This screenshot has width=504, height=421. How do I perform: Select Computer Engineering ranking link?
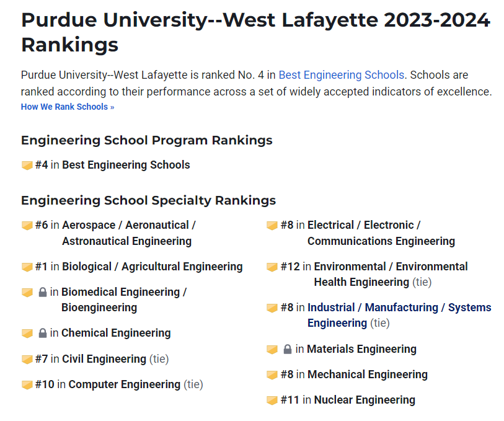tap(125, 384)
